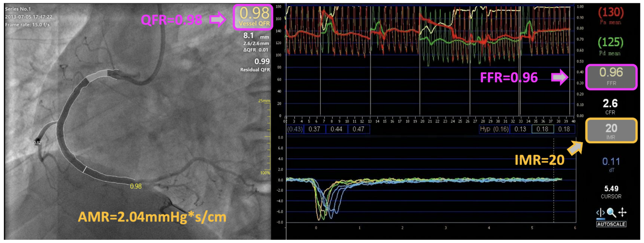
Task: Select the (0.43) baseline mean cell
Action: [x=295, y=129]
